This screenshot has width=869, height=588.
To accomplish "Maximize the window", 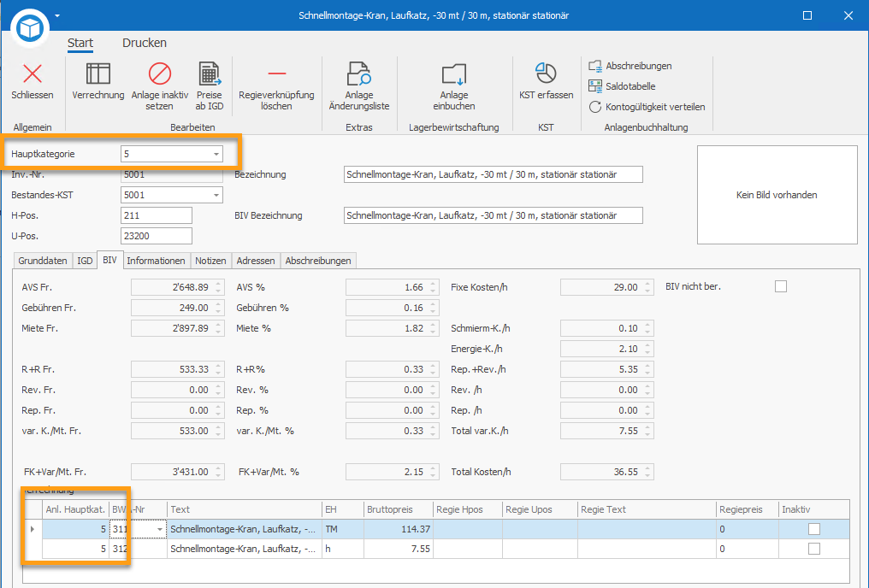I will [807, 15].
